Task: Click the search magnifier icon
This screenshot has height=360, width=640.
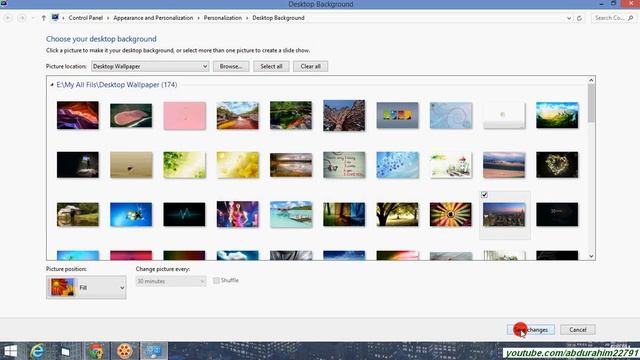Action: tap(631, 18)
